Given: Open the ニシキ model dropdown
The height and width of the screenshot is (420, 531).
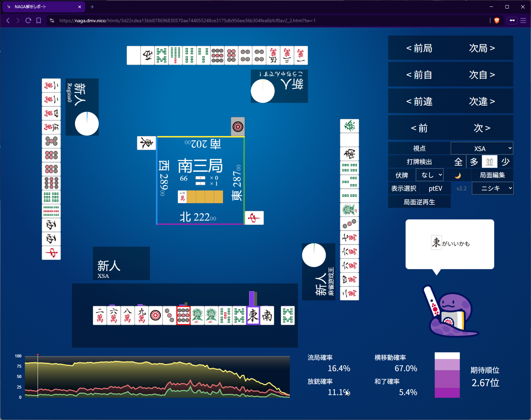Looking at the screenshot, I should [x=492, y=188].
